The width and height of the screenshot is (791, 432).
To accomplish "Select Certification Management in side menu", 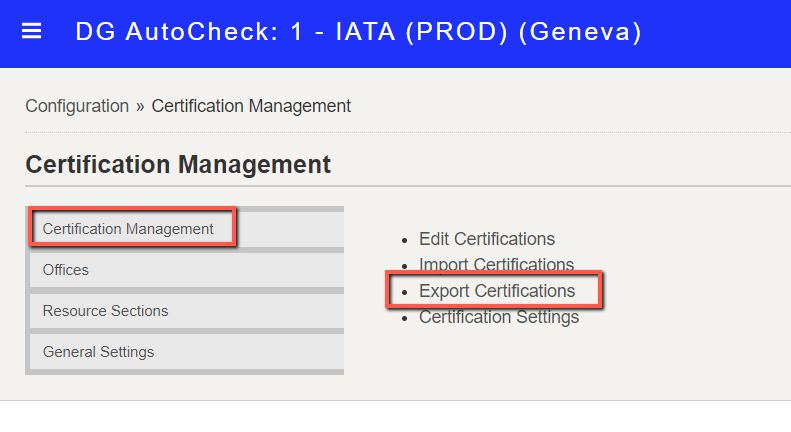I will 187,229.
